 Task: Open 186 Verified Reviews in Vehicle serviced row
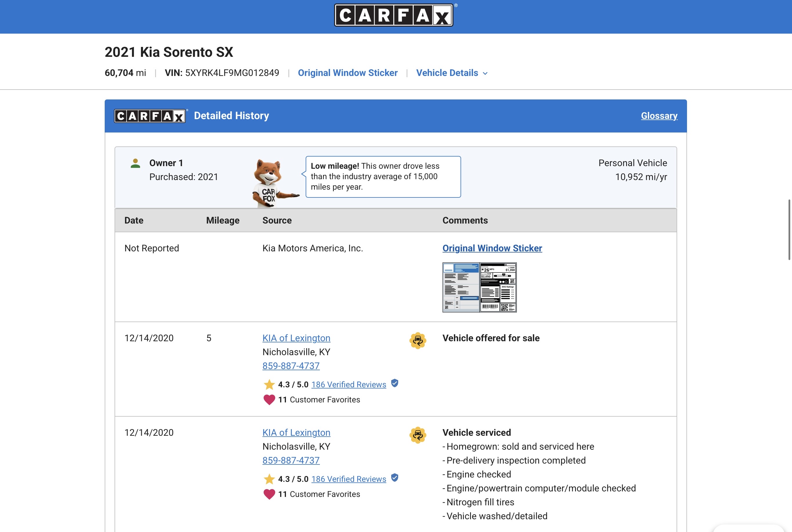point(349,480)
